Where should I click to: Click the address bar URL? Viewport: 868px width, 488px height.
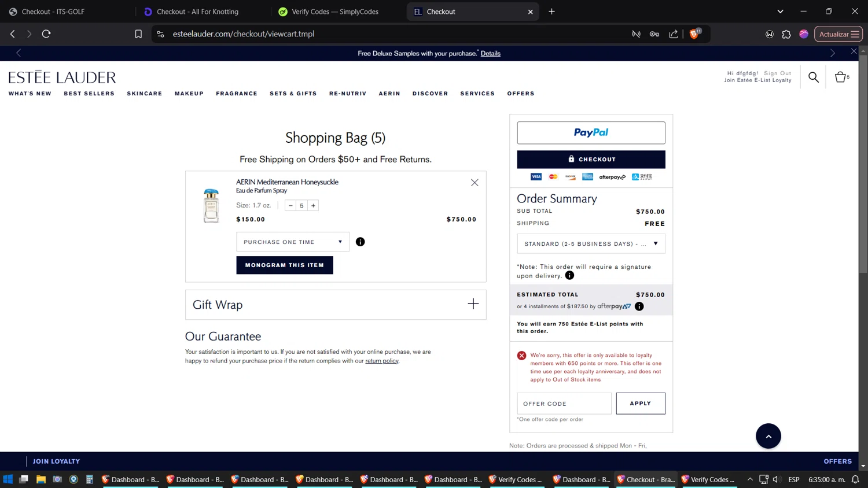point(244,34)
